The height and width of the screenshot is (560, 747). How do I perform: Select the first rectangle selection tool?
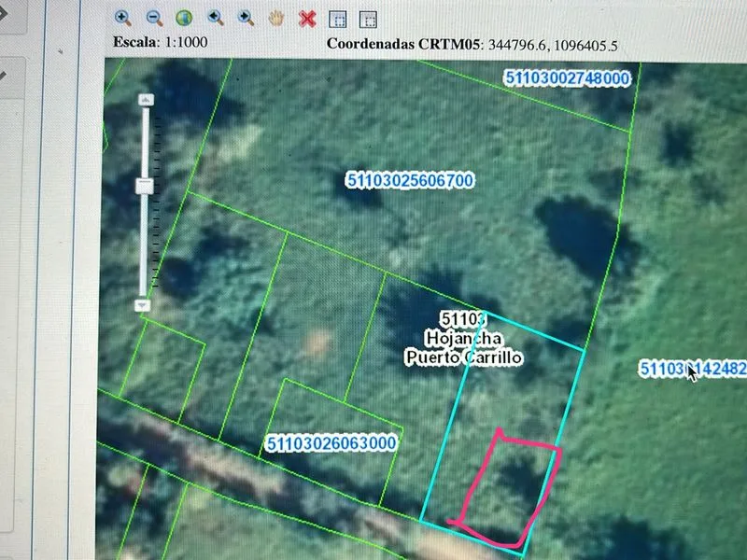[338, 20]
